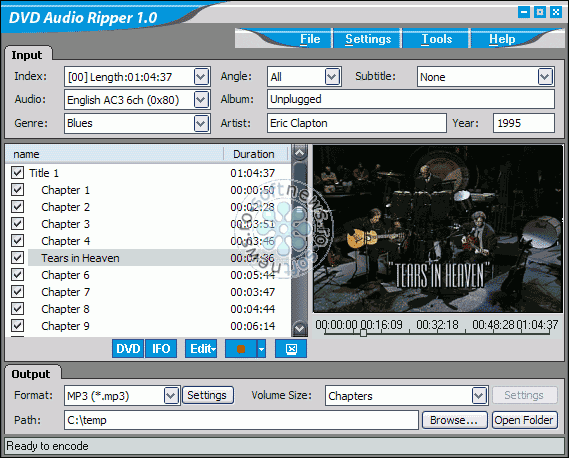Uncheck the Chapter 7 checkbox
569x458 pixels.
[17, 291]
